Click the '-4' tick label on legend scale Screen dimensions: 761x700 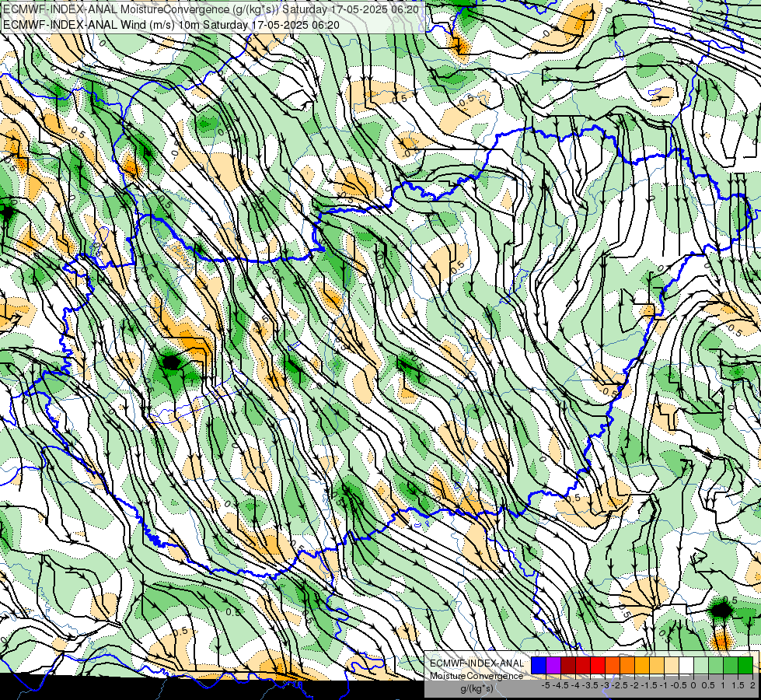[x=575, y=685]
